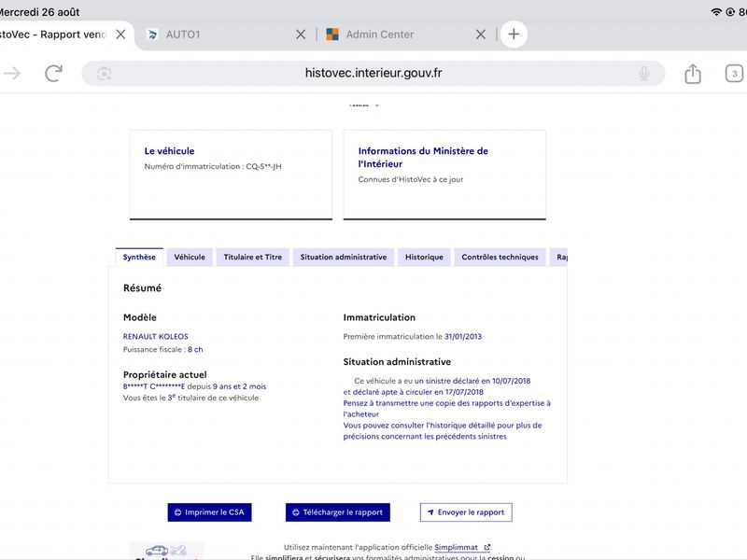Click the Wi-Fi status icon
Image resolution: width=747 pixels, height=560 pixels.
point(716,12)
